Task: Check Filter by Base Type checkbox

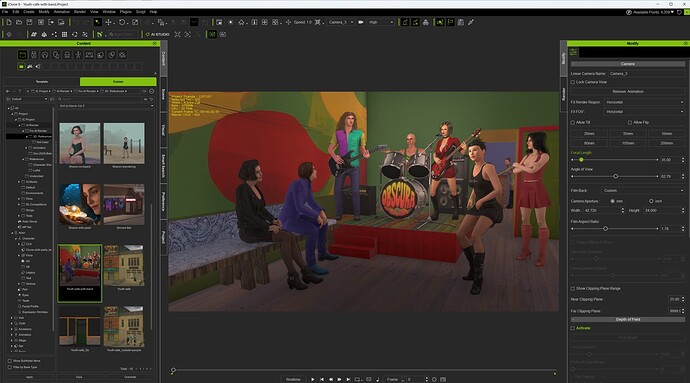Action: (x=10, y=367)
